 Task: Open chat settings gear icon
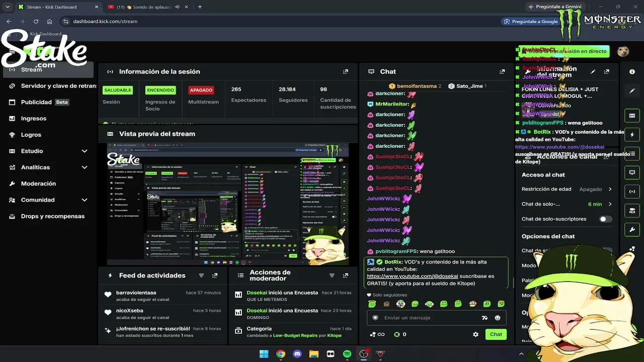tap(475, 334)
